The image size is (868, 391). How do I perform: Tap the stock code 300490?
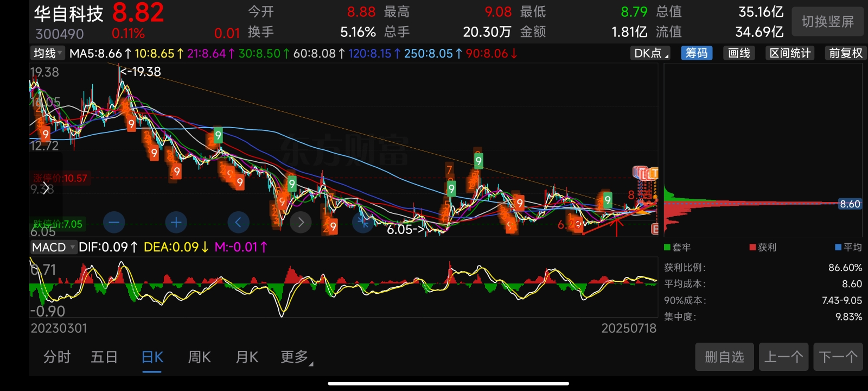click(x=60, y=34)
